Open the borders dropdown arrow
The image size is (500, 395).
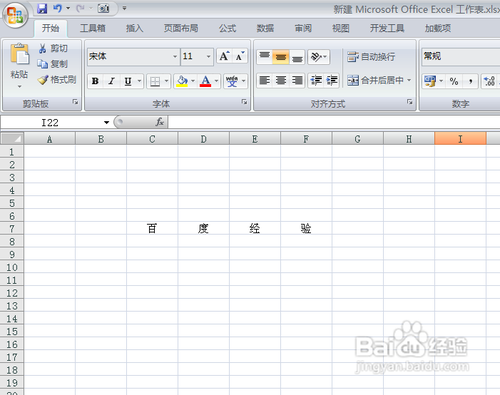166,81
